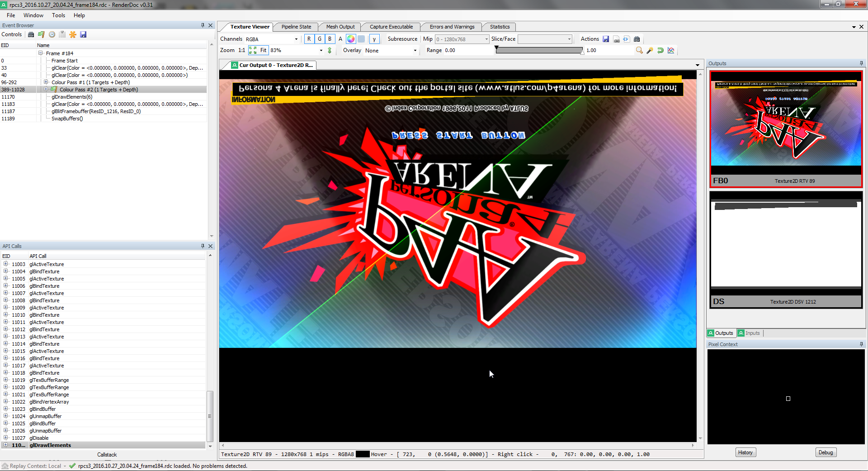Click the binoculars find icon in Event Browser

[x=31, y=34]
